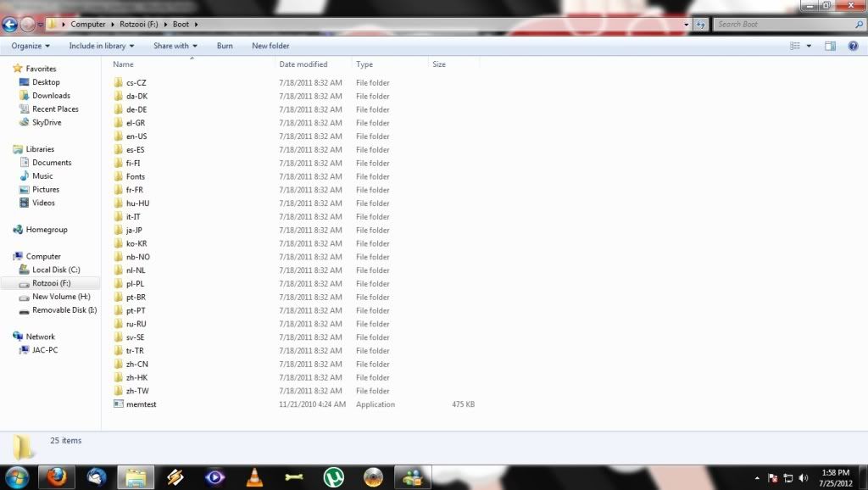
Task: Open Explorer help question-mark icon
Action: pos(853,46)
